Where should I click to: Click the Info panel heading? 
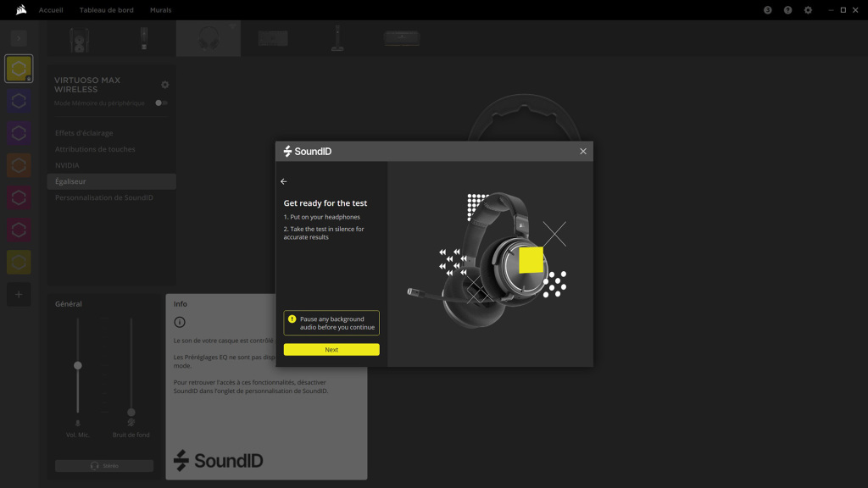180,304
